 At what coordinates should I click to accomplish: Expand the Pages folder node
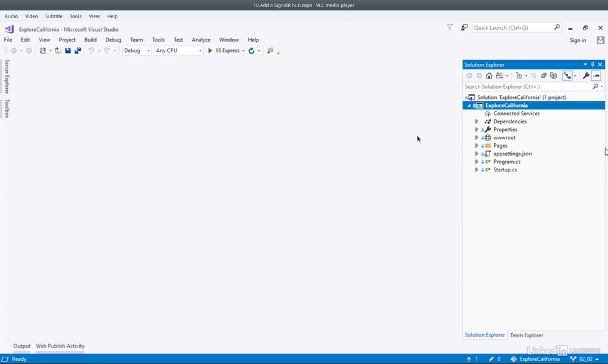click(x=477, y=146)
